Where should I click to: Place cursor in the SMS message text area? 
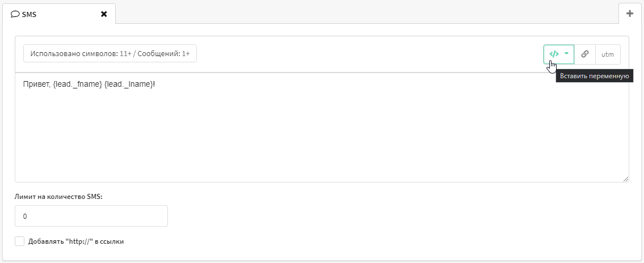click(x=322, y=127)
